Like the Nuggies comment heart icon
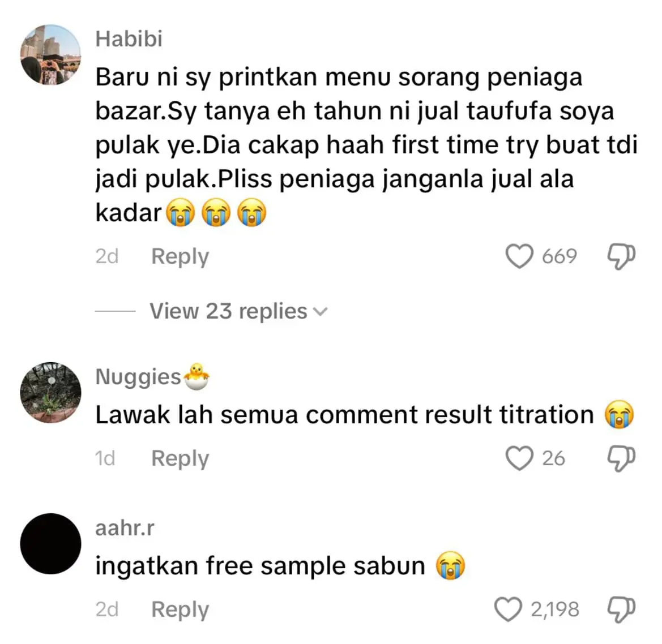662x644 pixels. [519, 458]
